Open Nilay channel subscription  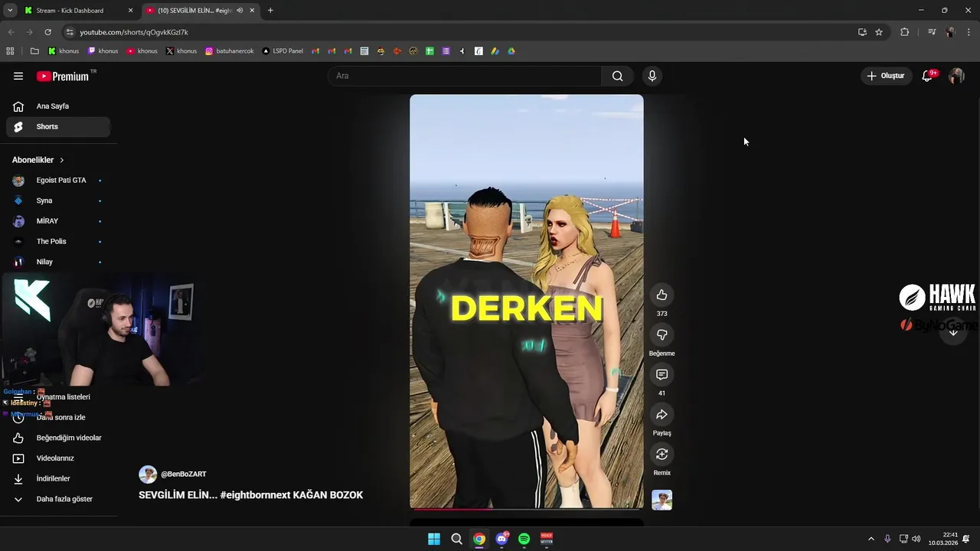click(x=58, y=262)
